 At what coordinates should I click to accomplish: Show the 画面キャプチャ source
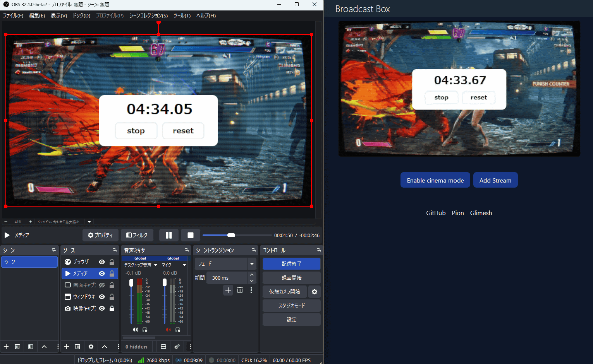point(102,285)
